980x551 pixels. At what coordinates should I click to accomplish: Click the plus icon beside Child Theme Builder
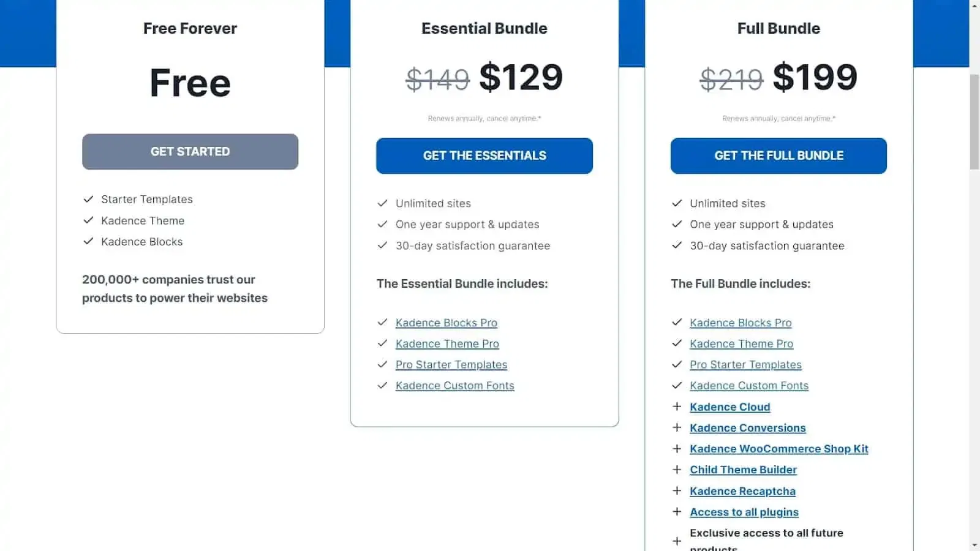point(677,470)
